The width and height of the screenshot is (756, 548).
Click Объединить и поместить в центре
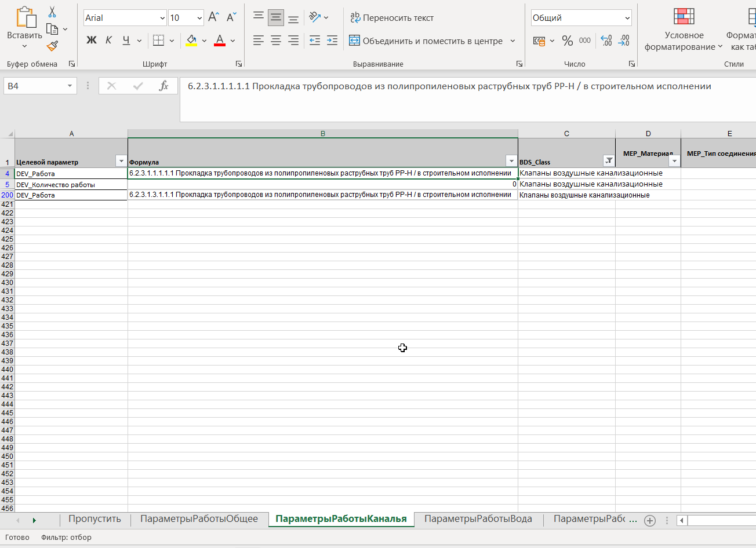(x=426, y=41)
